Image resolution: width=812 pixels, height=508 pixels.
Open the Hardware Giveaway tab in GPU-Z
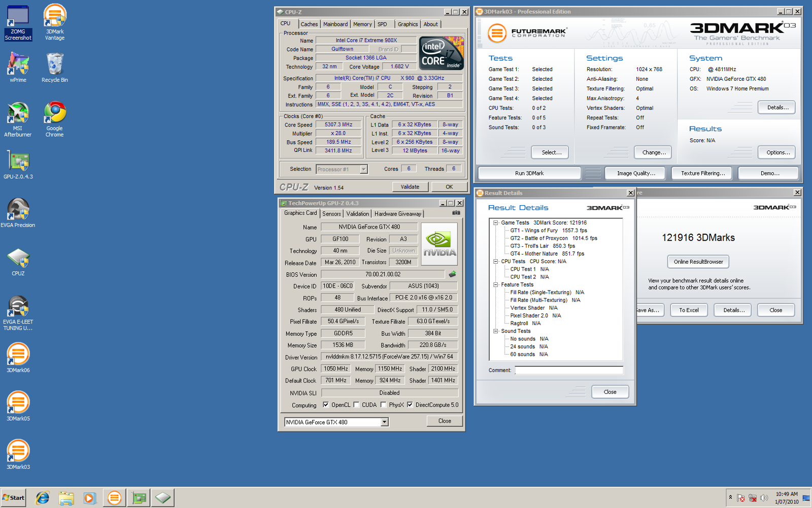click(x=398, y=214)
